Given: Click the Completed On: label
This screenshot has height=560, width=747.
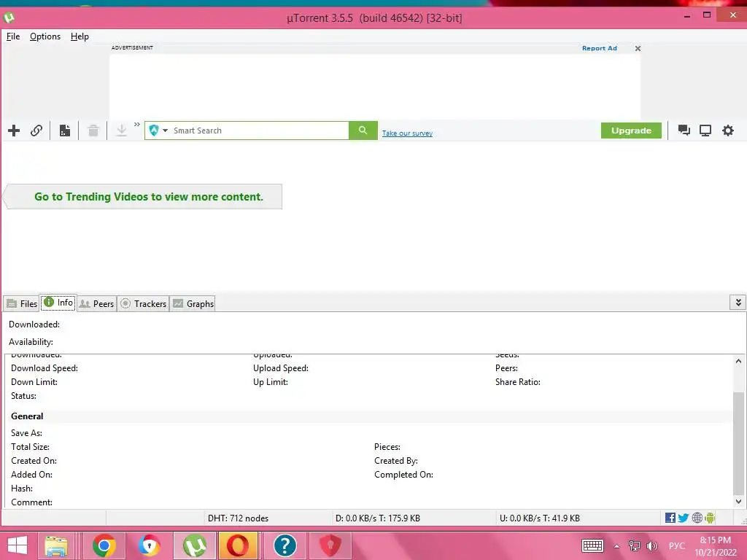Looking at the screenshot, I should tap(403, 475).
